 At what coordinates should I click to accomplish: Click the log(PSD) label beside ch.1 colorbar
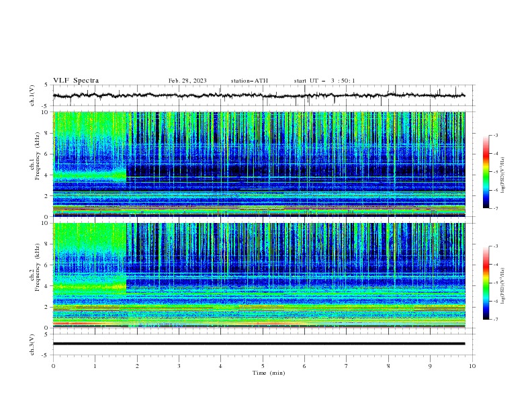pos(503,175)
